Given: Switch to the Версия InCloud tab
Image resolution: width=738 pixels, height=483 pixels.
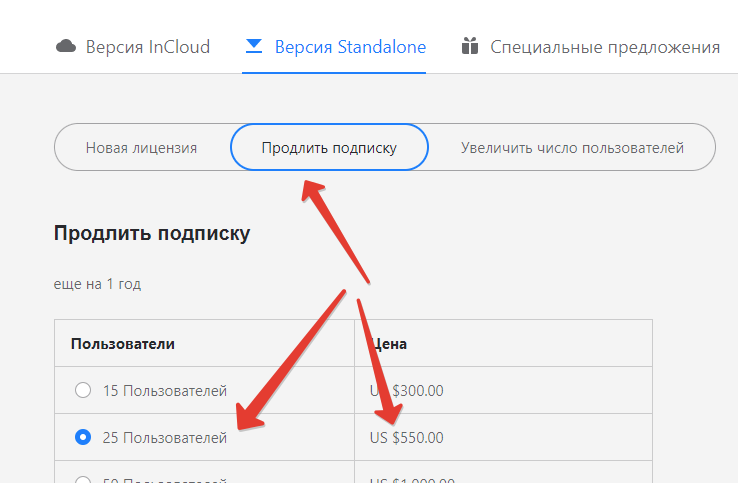Looking at the screenshot, I should coord(147,47).
